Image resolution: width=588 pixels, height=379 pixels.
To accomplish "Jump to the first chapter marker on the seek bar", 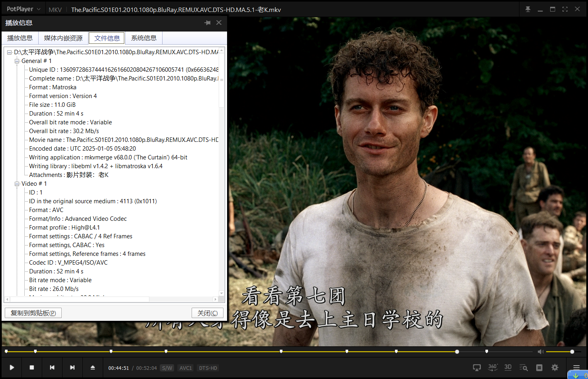I will click(6, 351).
